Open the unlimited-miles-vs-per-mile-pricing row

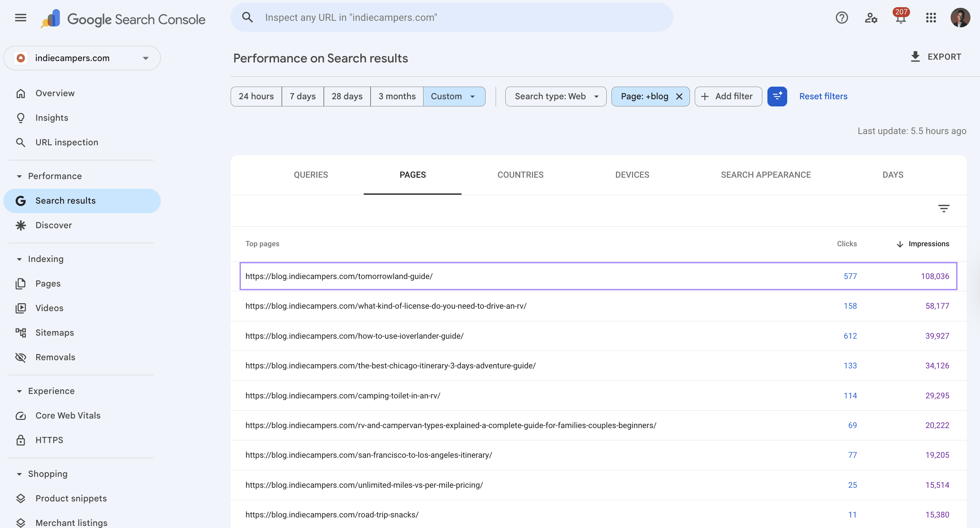point(598,485)
